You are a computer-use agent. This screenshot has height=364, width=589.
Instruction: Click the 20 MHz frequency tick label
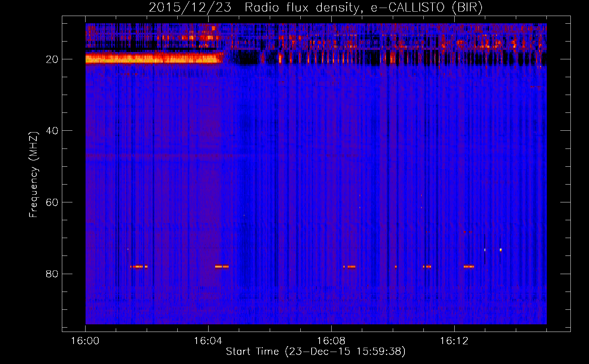click(52, 59)
